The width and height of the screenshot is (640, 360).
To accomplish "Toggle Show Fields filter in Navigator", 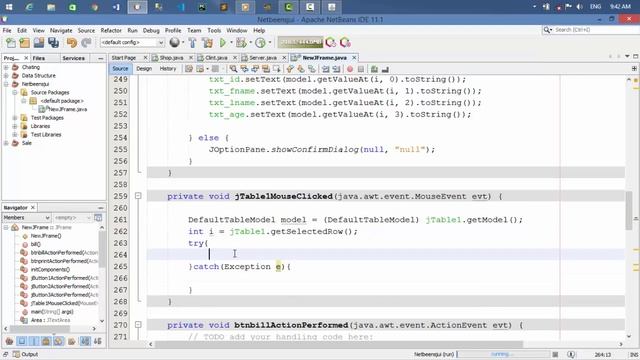I will (22, 341).
